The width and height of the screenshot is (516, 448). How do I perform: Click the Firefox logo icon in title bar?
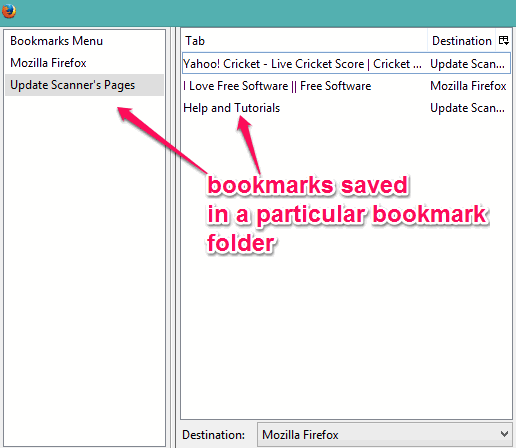(9, 11)
